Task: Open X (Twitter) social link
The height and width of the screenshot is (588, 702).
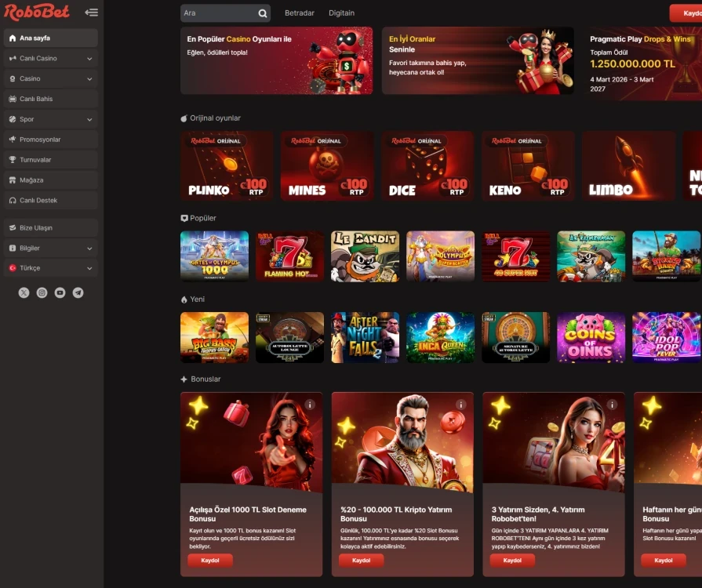Action: [x=24, y=292]
